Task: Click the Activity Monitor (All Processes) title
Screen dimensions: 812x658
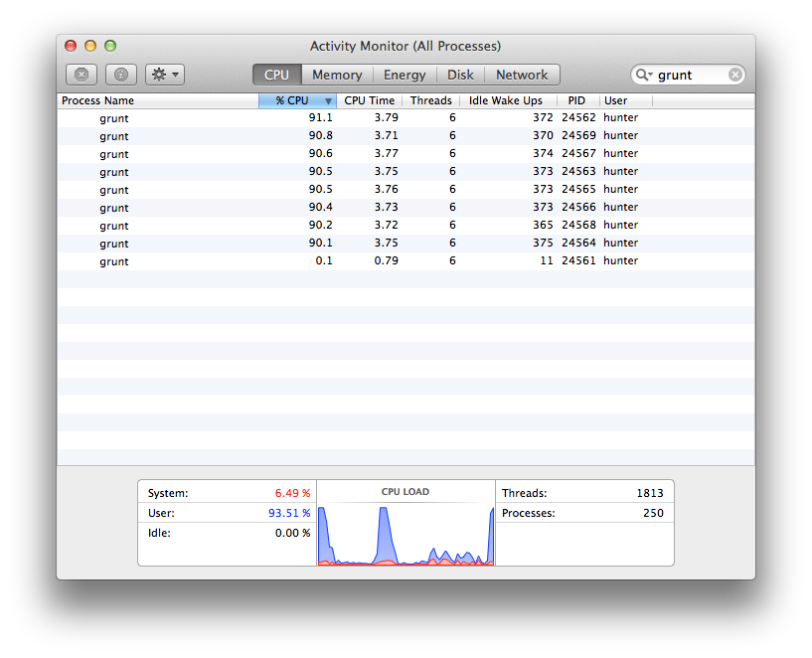Action: pyautogui.click(x=406, y=46)
